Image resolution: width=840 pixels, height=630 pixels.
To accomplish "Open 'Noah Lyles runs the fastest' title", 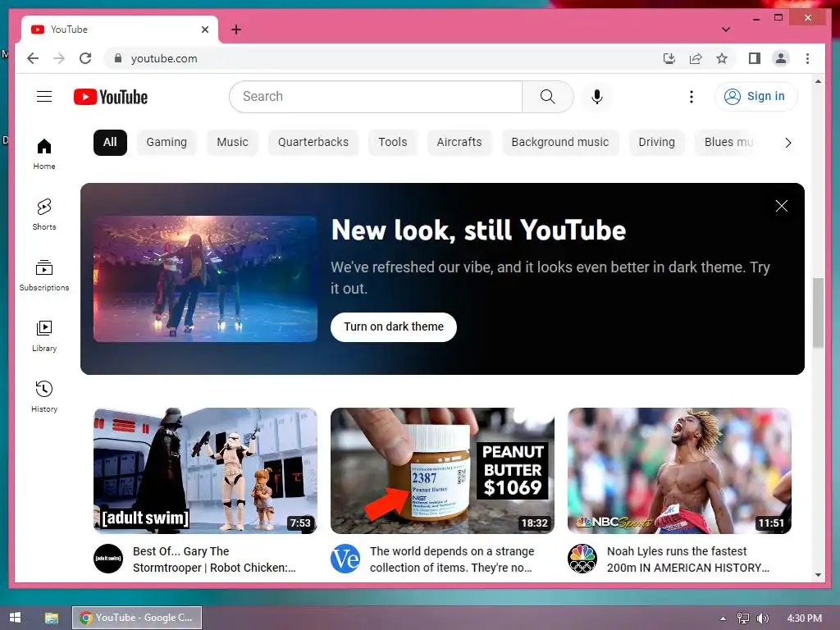I will (x=688, y=559).
